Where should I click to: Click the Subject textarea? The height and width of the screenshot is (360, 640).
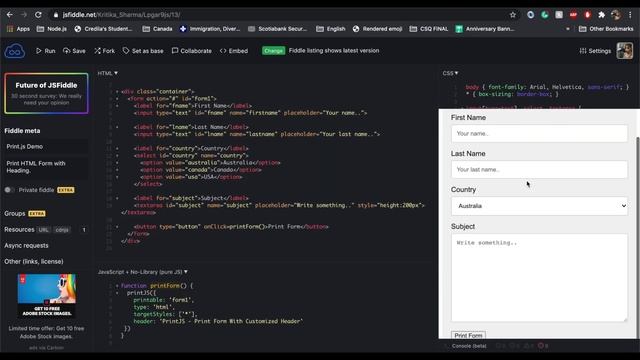click(539, 278)
